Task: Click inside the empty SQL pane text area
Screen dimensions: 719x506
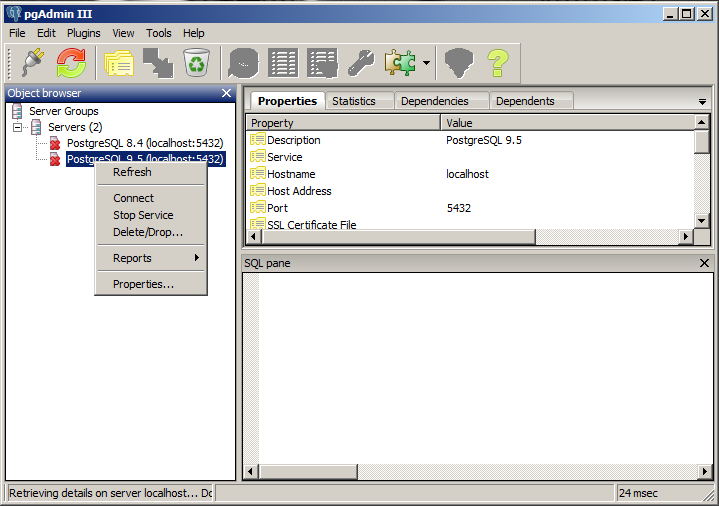Action: coord(486,368)
